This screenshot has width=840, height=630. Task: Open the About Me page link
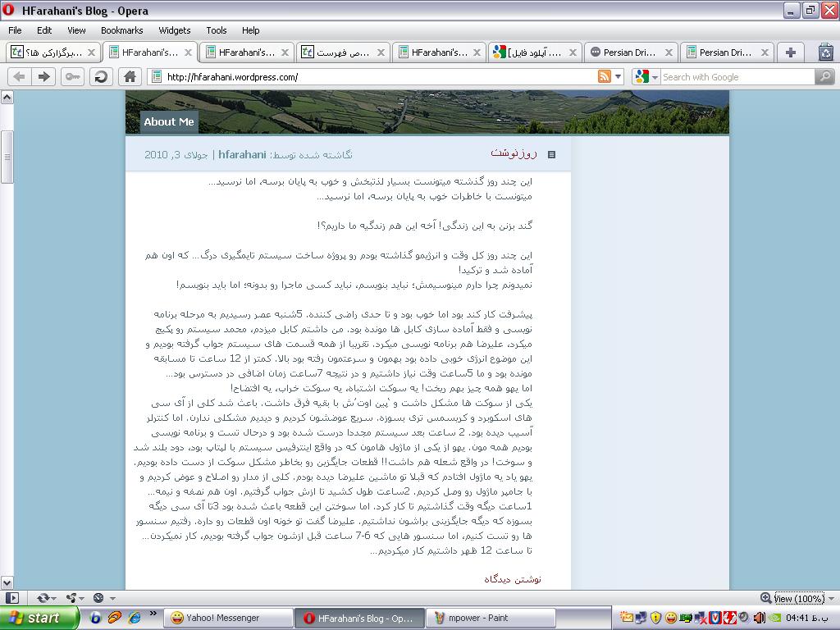[x=169, y=121]
